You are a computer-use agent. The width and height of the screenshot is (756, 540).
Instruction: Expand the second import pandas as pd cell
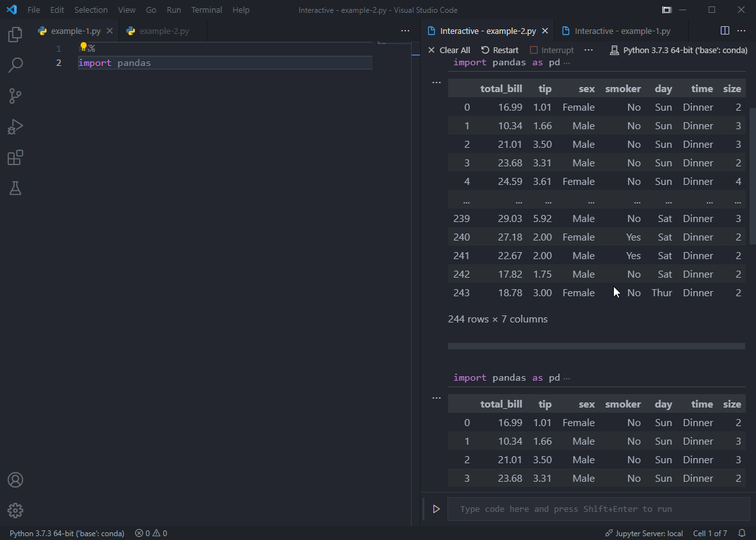coord(567,378)
